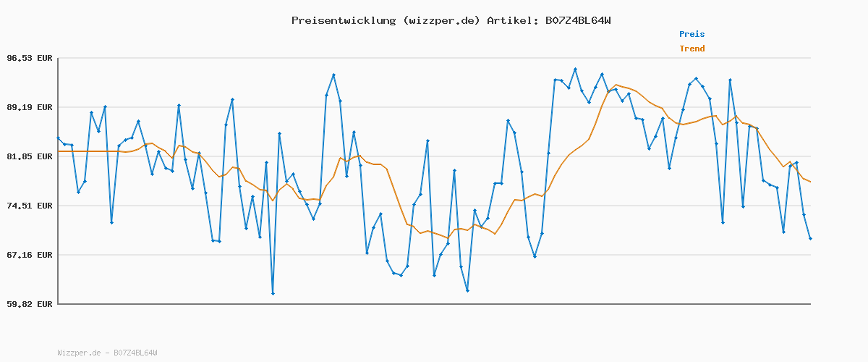Click the chart title text Preisentwicklung
Viewport: 868px width, 362px height.
[343, 20]
